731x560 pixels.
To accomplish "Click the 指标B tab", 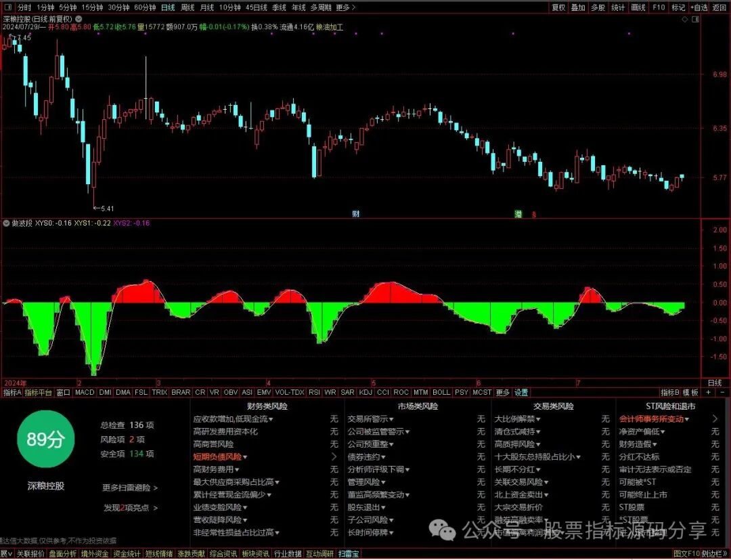I will [670, 393].
